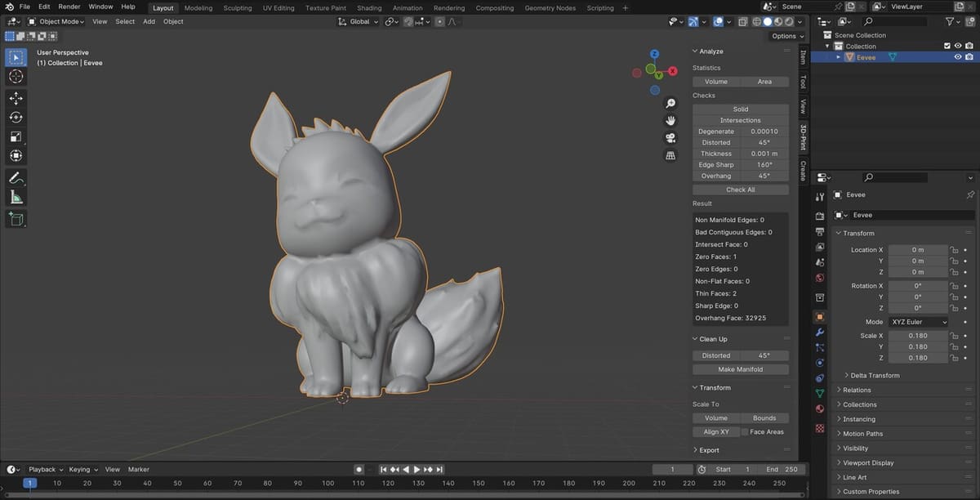Click the Volume statistics button
The image size is (980, 500).
tap(716, 82)
